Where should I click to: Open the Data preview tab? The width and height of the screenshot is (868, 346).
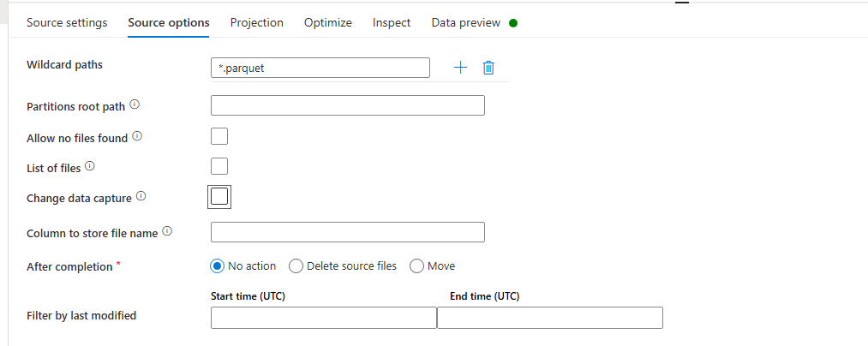[x=465, y=23]
